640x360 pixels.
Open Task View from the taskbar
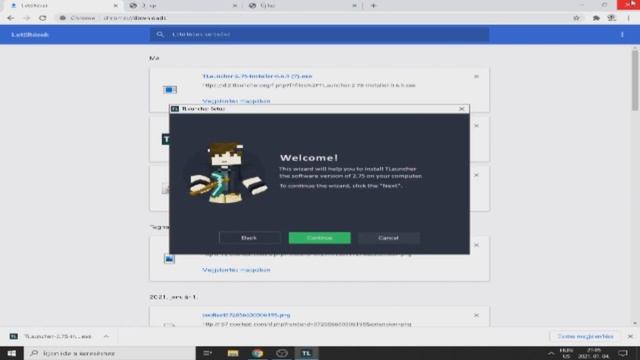tap(208, 353)
